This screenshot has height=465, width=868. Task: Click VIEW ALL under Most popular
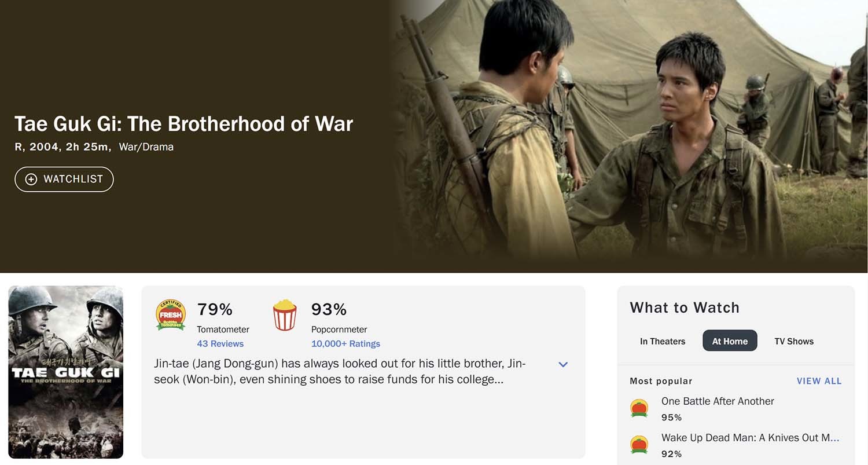tap(819, 381)
